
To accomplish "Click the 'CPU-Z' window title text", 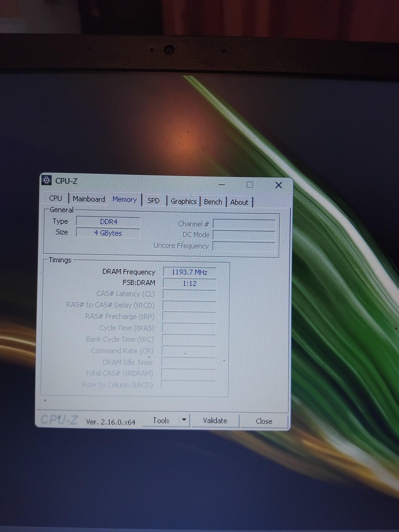I will point(66,181).
